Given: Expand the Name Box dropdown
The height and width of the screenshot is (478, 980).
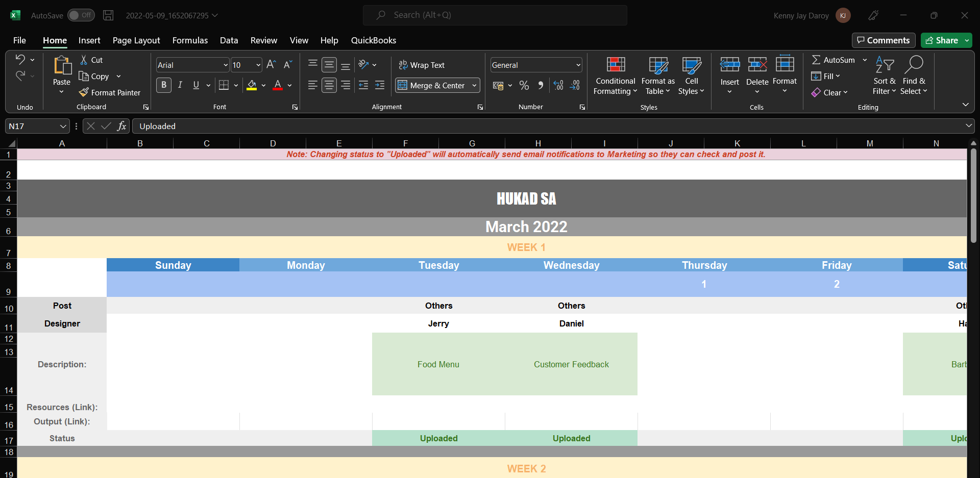Looking at the screenshot, I should [x=63, y=126].
